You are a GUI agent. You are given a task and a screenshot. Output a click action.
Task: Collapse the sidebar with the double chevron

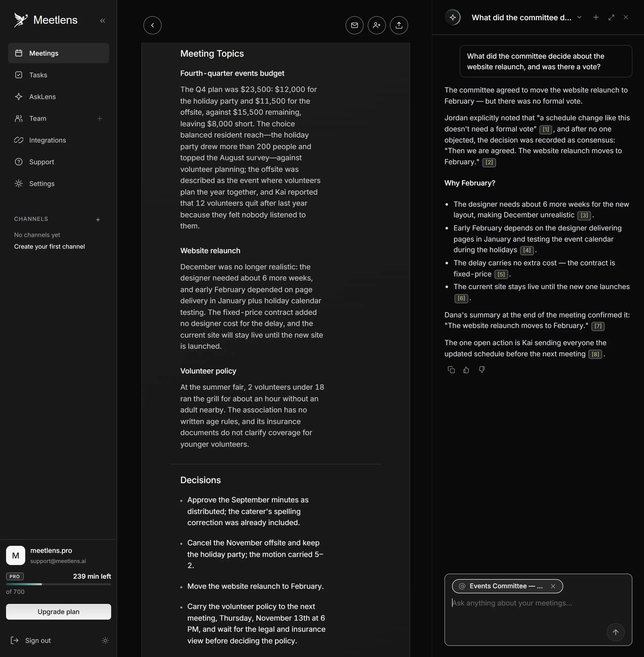pos(103,21)
